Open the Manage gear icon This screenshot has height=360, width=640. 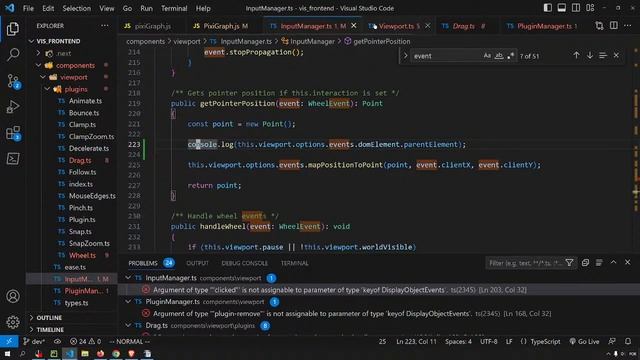pyautogui.click(x=13, y=322)
